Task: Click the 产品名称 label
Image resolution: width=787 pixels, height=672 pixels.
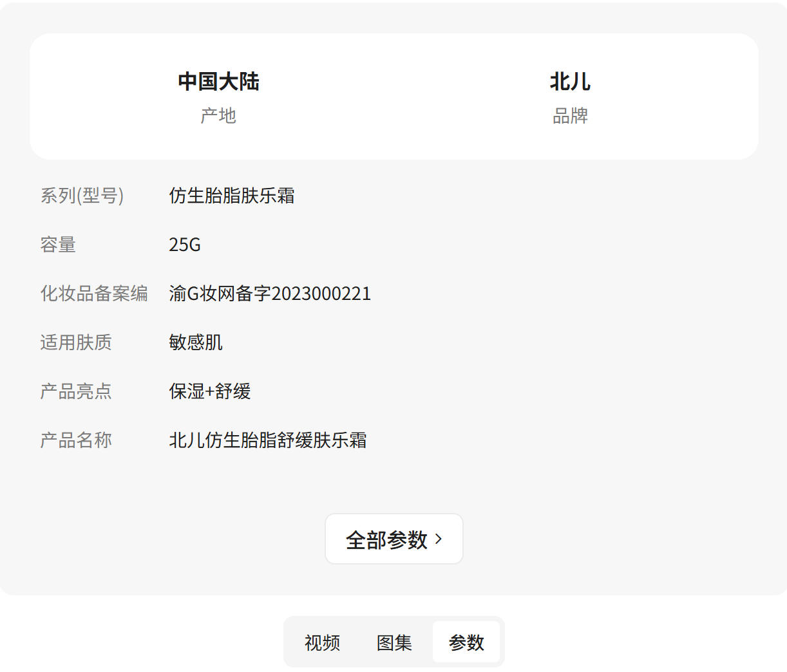Action: click(76, 440)
